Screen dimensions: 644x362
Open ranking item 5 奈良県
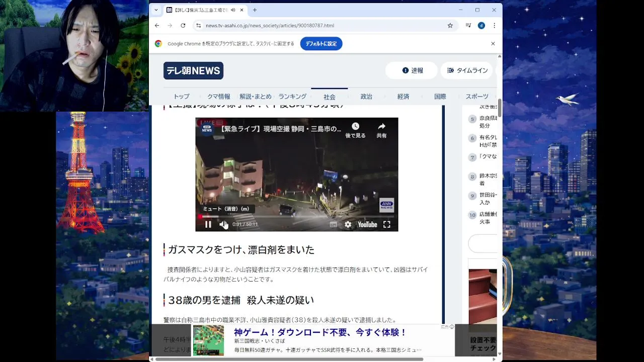pyautogui.click(x=482, y=122)
